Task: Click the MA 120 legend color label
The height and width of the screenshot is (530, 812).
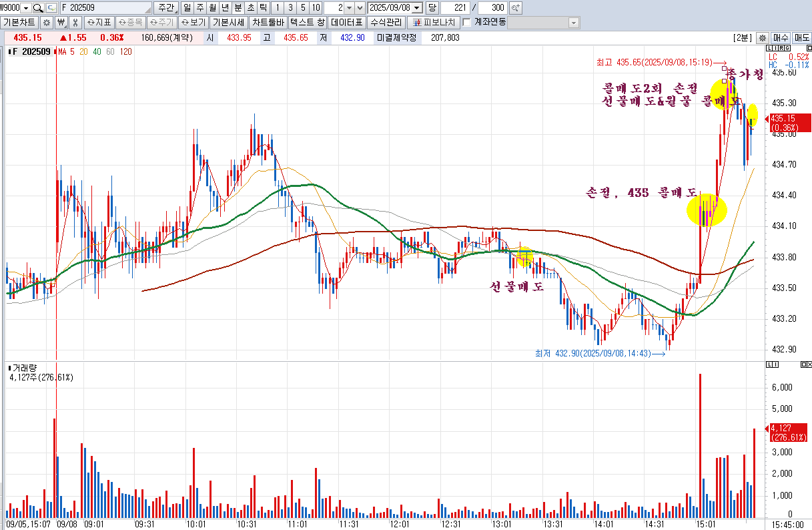Action: pyautogui.click(x=125, y=51)
